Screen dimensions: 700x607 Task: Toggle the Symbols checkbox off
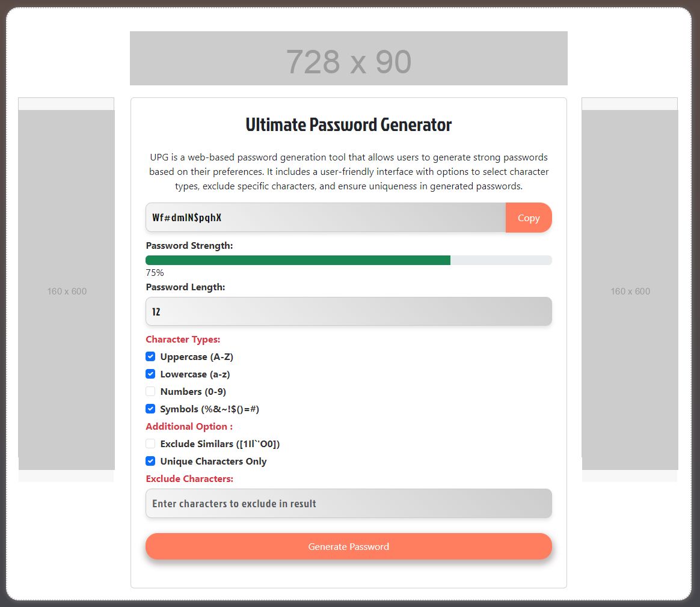point(150,409)
